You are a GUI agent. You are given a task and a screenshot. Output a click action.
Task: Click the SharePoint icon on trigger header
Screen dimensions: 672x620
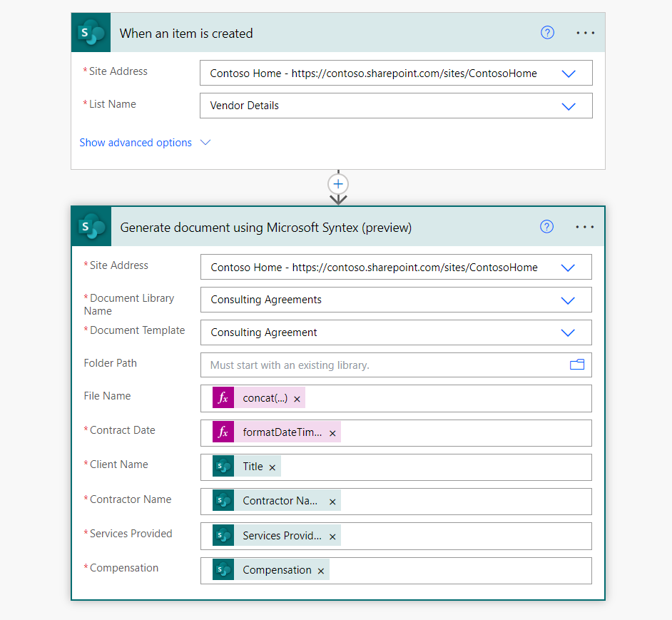coord(91,33)
